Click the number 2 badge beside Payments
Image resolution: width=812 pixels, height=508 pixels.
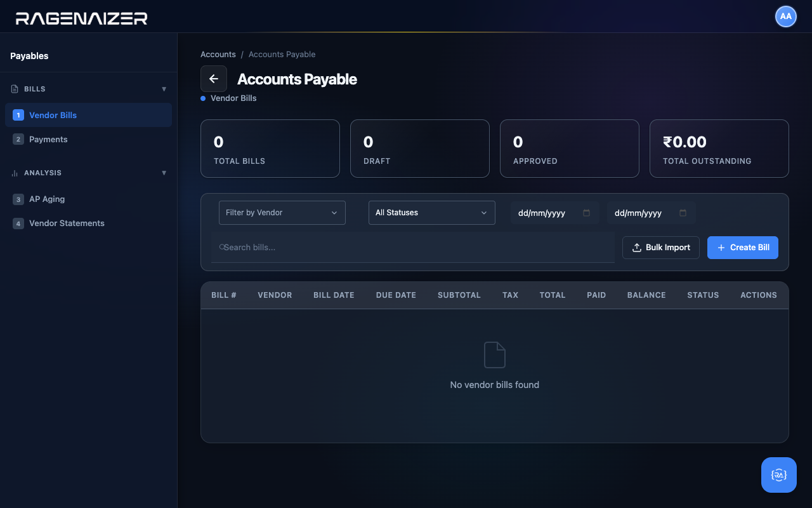tap(18, 139)
